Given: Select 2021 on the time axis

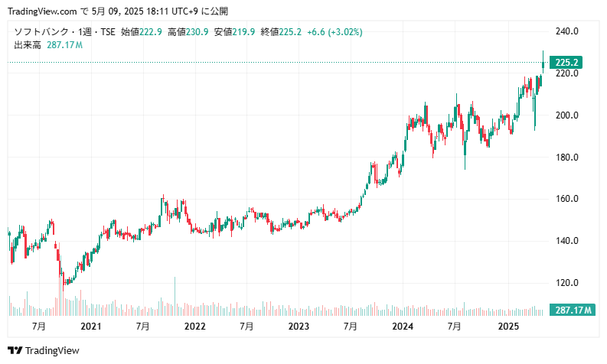Looking at the screenshot, I should coord(90,327).
